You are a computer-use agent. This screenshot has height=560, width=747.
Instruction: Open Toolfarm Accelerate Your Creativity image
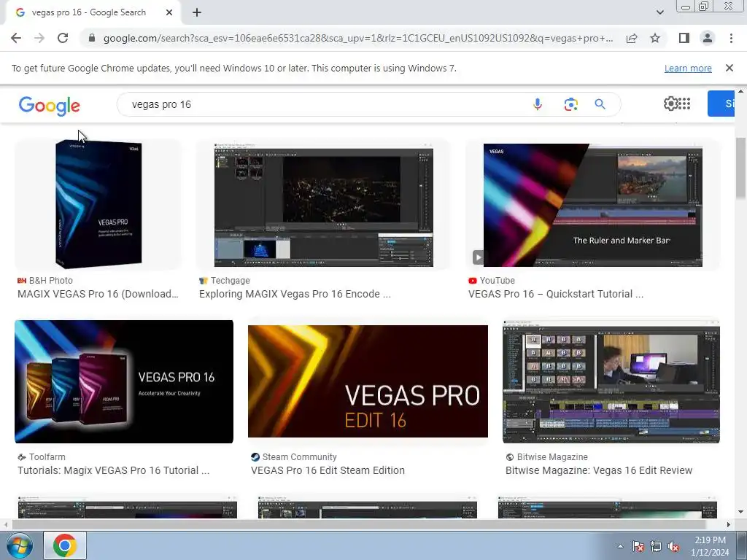point(124,381)
